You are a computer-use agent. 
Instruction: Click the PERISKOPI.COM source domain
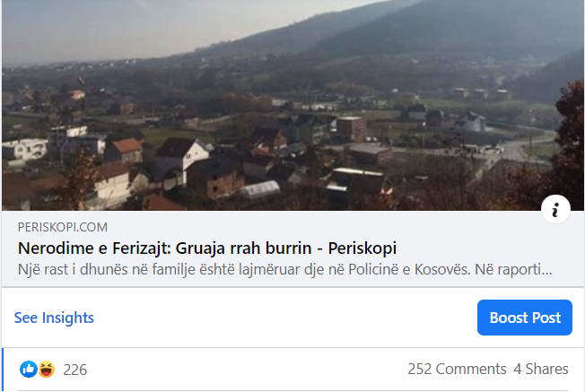[62, 227]
